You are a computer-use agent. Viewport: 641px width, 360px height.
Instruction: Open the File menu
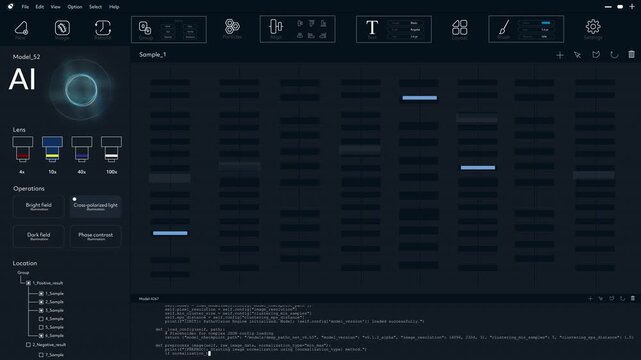coord(25,7)
